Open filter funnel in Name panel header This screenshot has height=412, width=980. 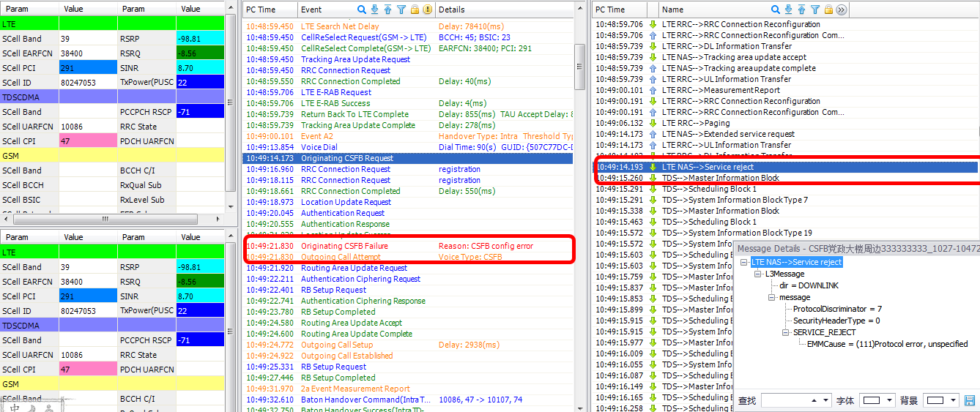pos(816,10)
